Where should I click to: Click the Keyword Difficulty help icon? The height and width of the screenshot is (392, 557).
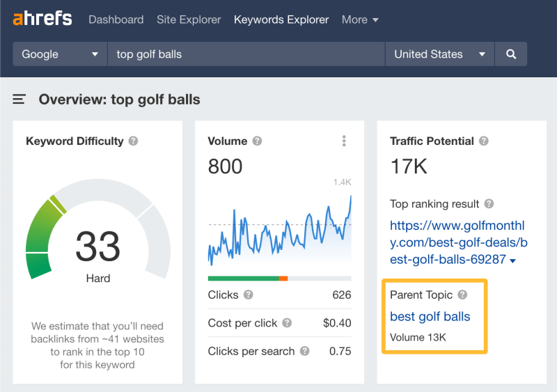tap(134, 141)
